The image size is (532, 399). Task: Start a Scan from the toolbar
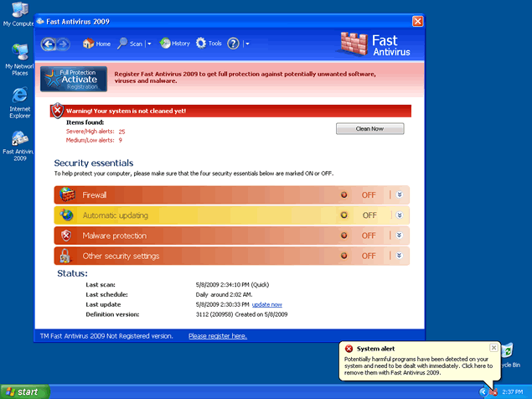point(129,44)
